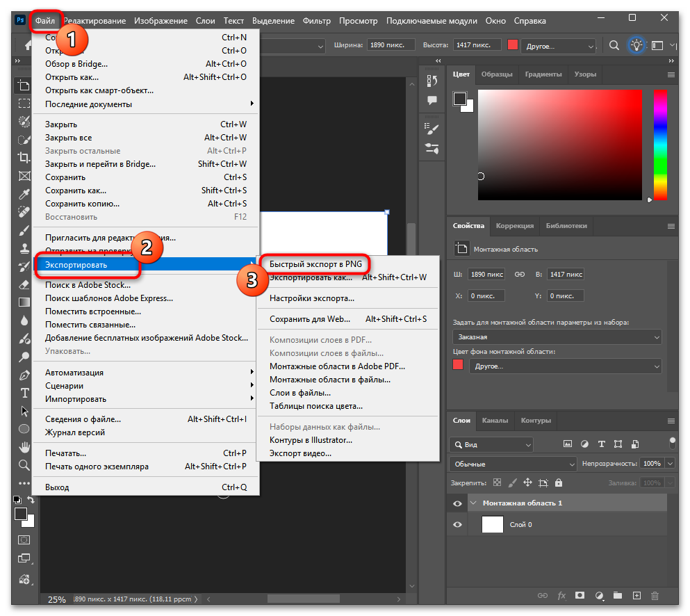
Task: Collapse the Монтажная область 1 group
Action: click(x=474, y=503)
